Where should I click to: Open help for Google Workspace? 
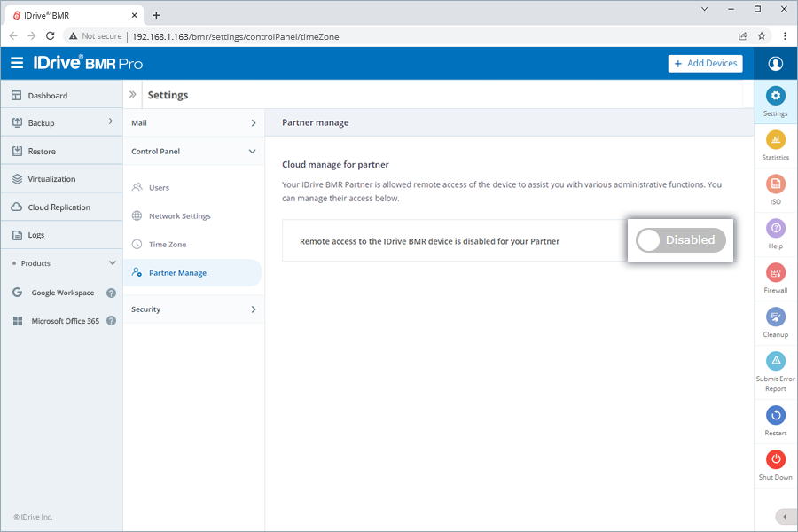(x=111, y=293)
